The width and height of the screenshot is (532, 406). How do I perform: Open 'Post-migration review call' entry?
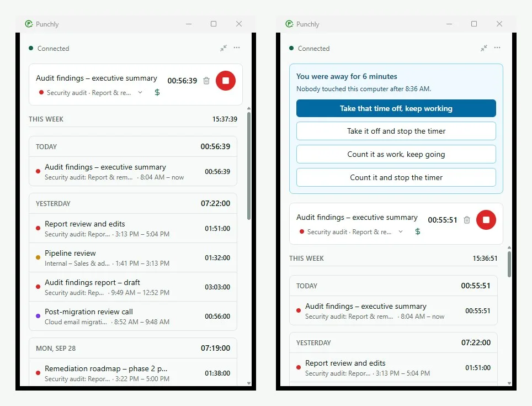(133, 316)
